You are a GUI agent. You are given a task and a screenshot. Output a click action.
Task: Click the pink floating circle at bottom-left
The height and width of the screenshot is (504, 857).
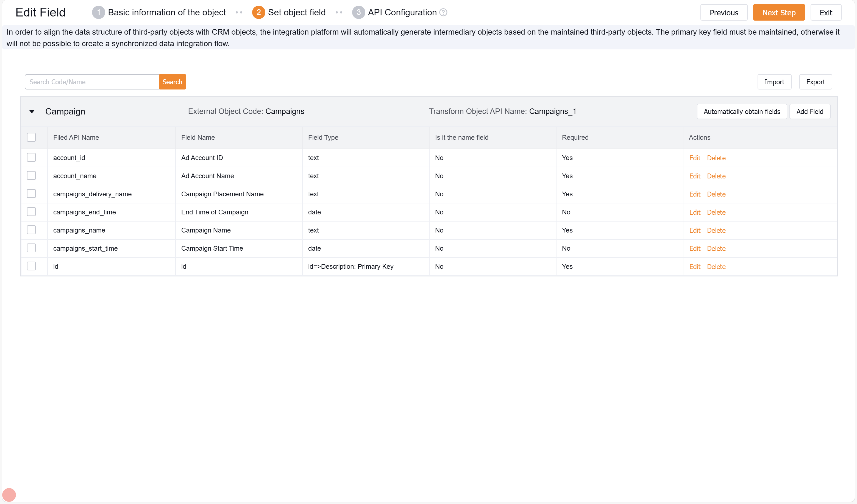coord(9,494)
